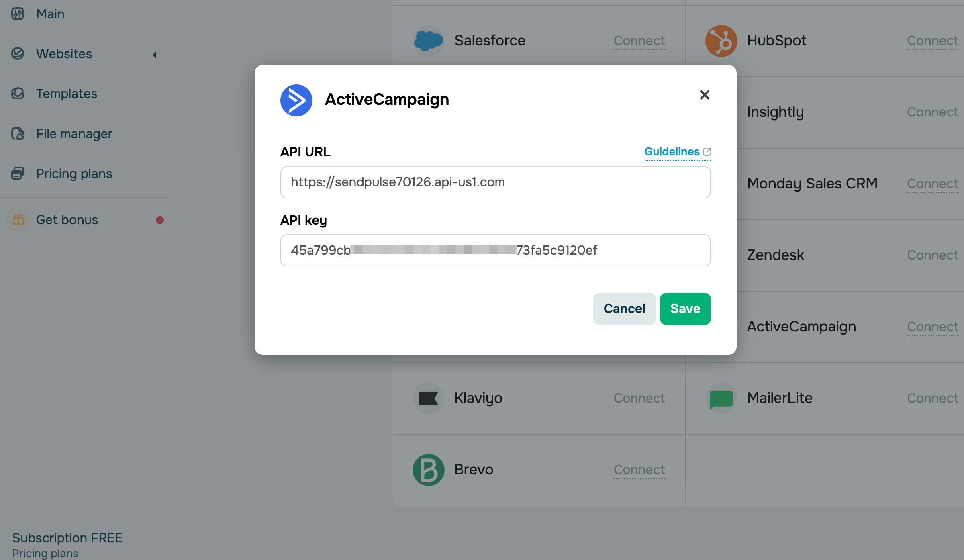Cancel the ActiveCampaign connection dialog
The image size is (964, 560).
coord(624,309)
